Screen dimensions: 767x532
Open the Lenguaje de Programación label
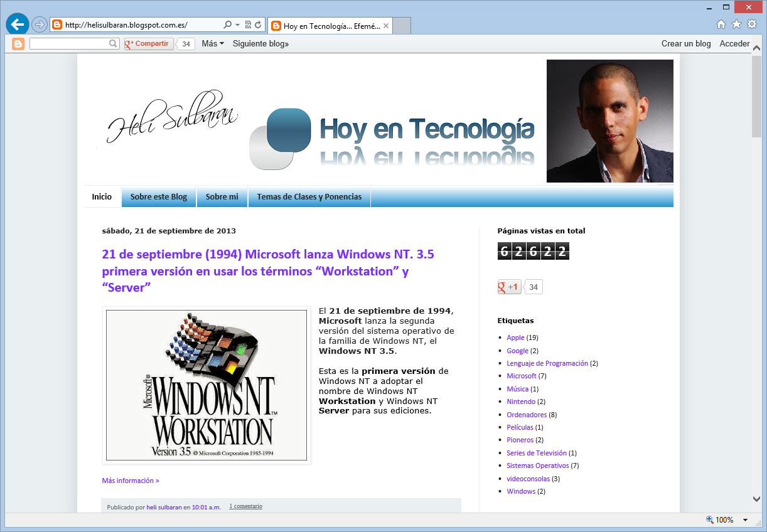tap(547, 363)
